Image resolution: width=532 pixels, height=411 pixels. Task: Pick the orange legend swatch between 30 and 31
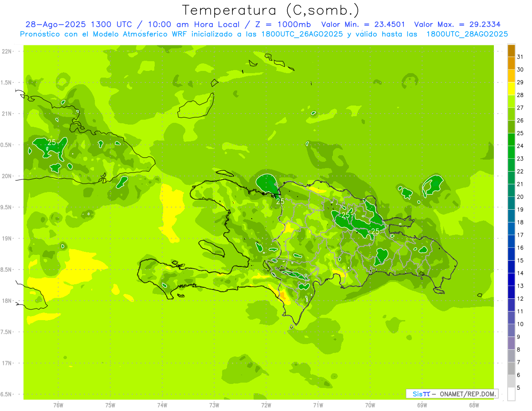tap(511, 63)
